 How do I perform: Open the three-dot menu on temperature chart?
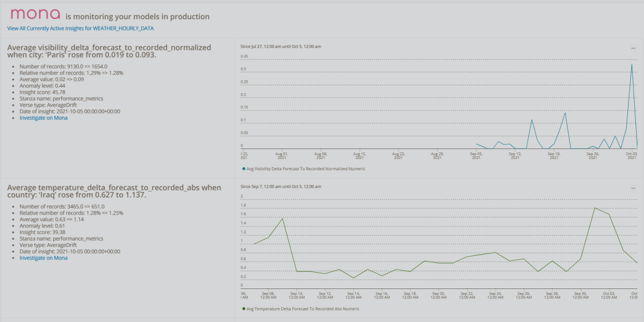(633, 188)
